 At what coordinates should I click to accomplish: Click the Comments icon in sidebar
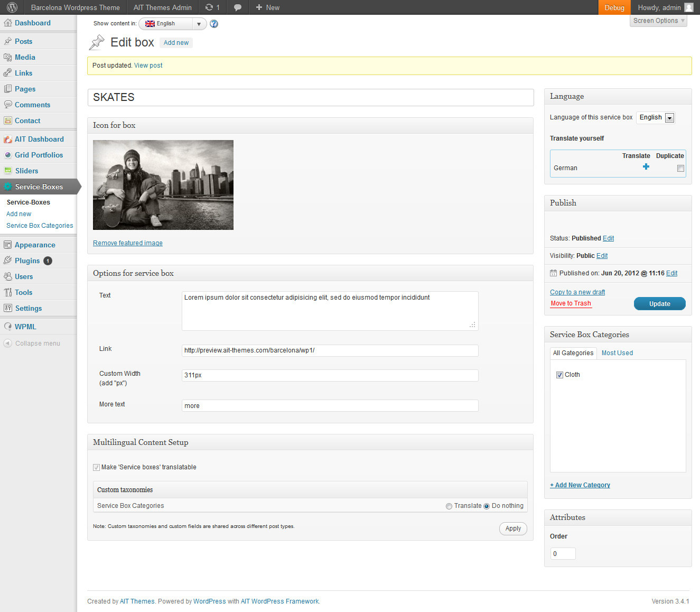pos(7,105)
